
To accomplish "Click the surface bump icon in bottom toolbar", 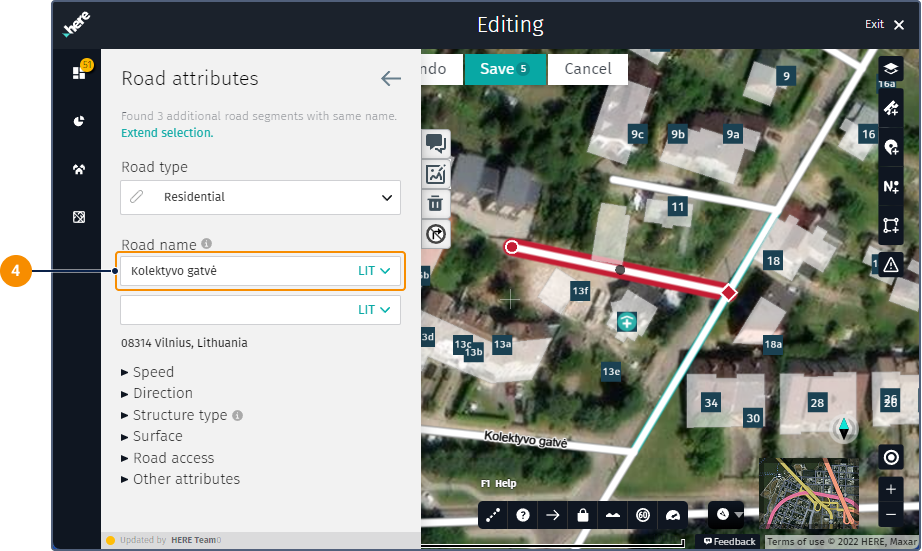I will pos(613,515).
